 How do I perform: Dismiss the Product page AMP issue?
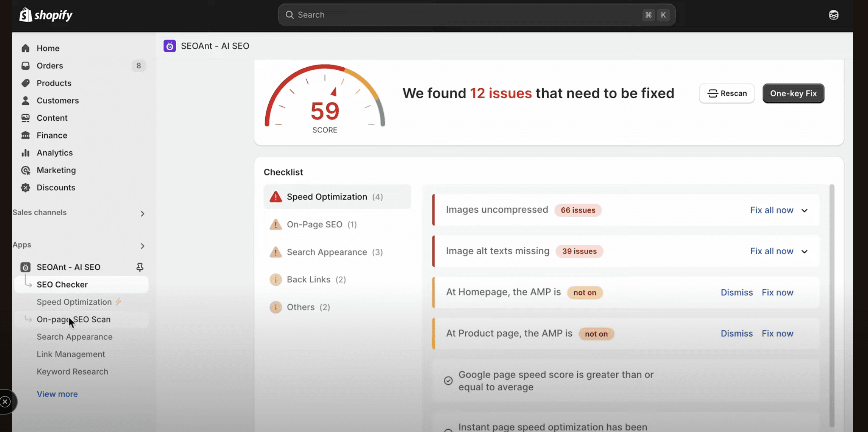click(x=736, y=334)
